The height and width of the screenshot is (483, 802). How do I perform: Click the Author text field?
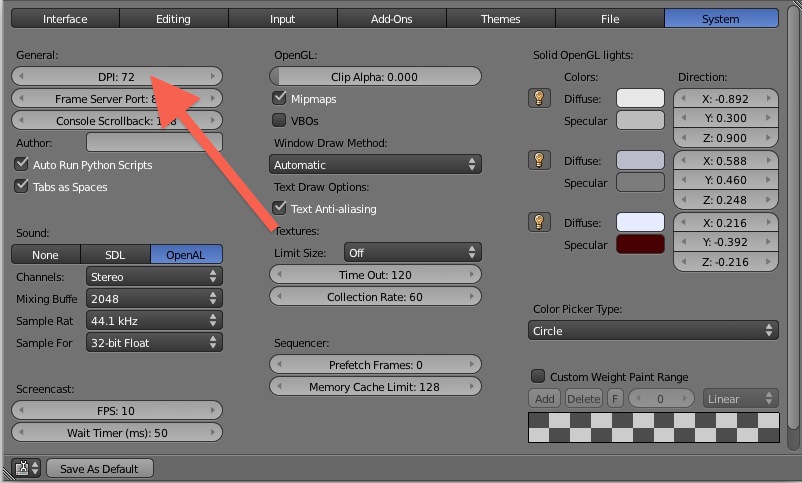pos(154,142)
